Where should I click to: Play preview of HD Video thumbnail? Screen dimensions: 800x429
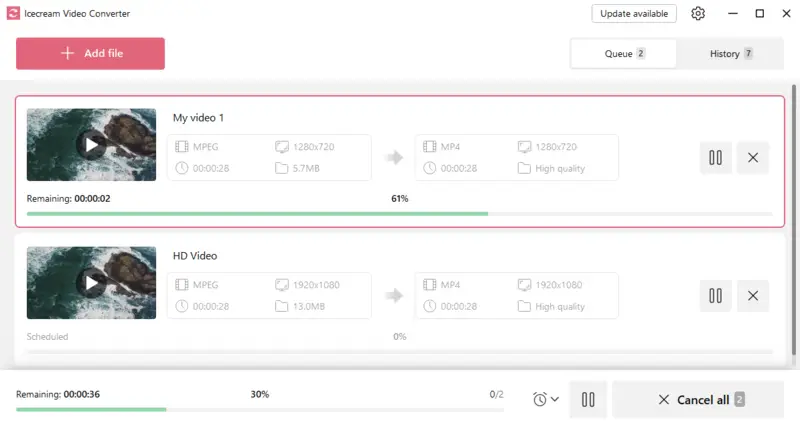point(91,283)
